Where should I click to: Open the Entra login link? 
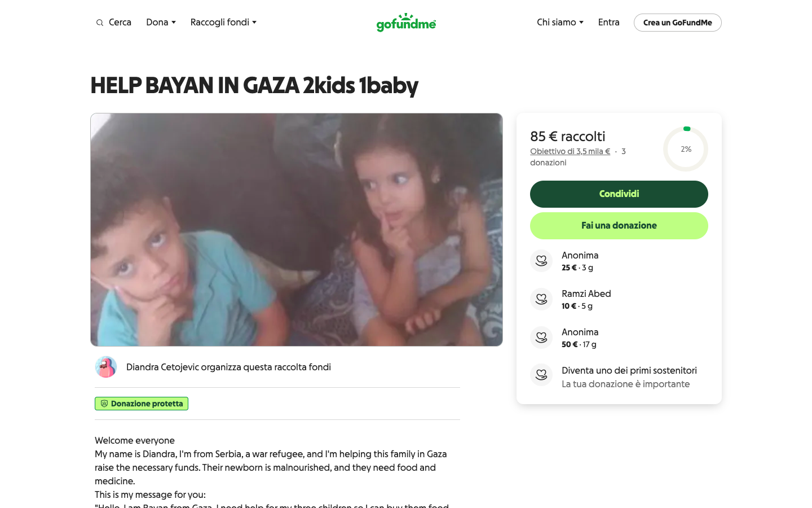[x=608, y=22]
